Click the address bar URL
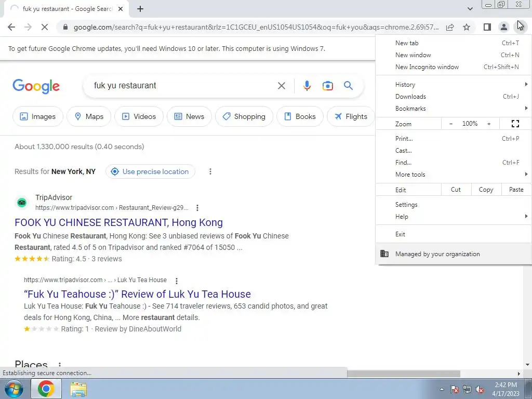 256,27
